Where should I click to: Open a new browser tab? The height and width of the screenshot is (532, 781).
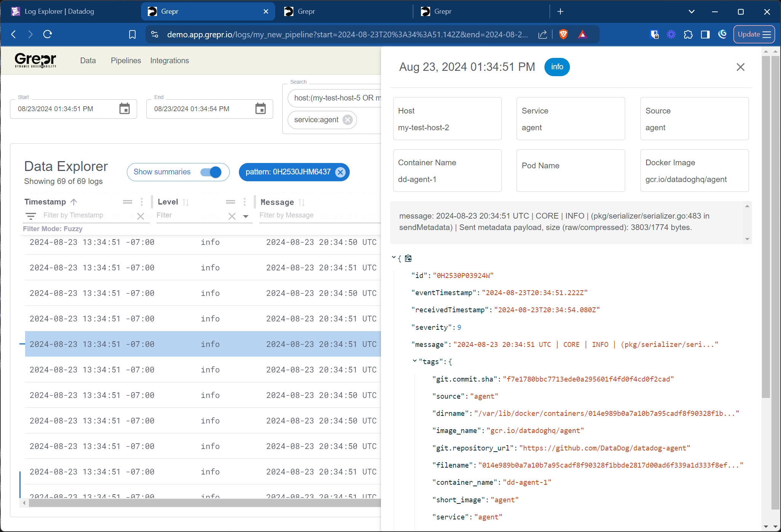click(560, 11)
